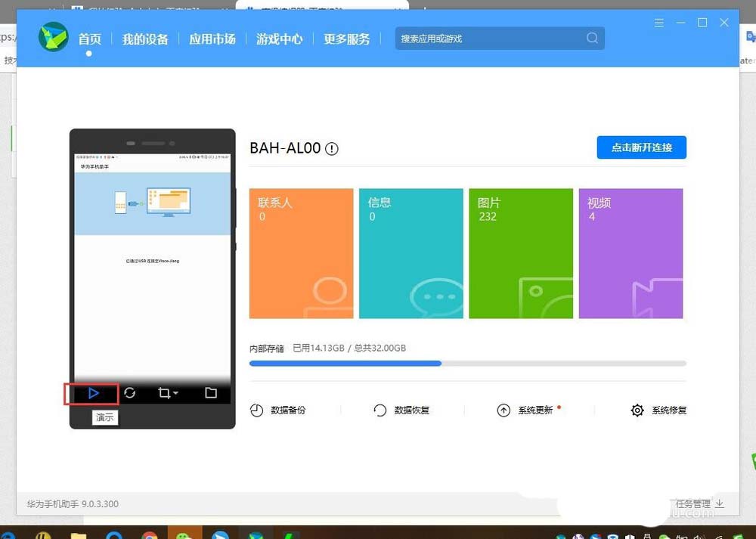Switch to 我的设备 tab
This screenshot has height=539, width=756.
pyautogui.click(x=145, y=39)
